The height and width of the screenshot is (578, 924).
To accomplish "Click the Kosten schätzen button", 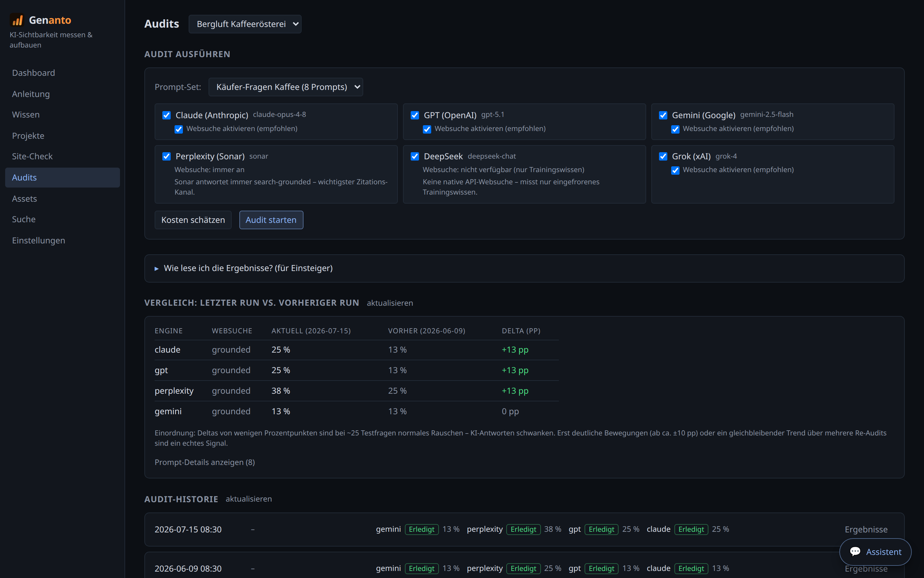I will coord(193,220).
